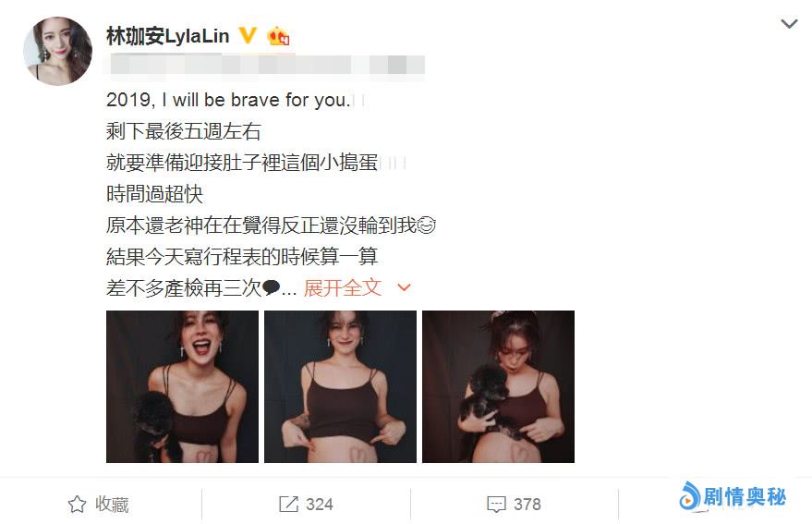Click the speech bubble emoji before 展开全文
Screen dimensions: 812x524
tap(272, 287)
